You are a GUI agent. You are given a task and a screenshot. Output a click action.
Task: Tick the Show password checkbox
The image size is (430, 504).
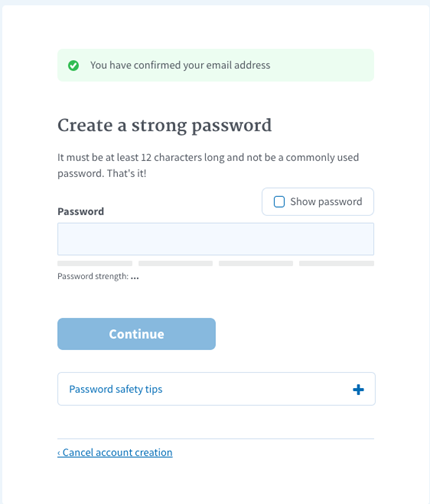click(279, 202)
